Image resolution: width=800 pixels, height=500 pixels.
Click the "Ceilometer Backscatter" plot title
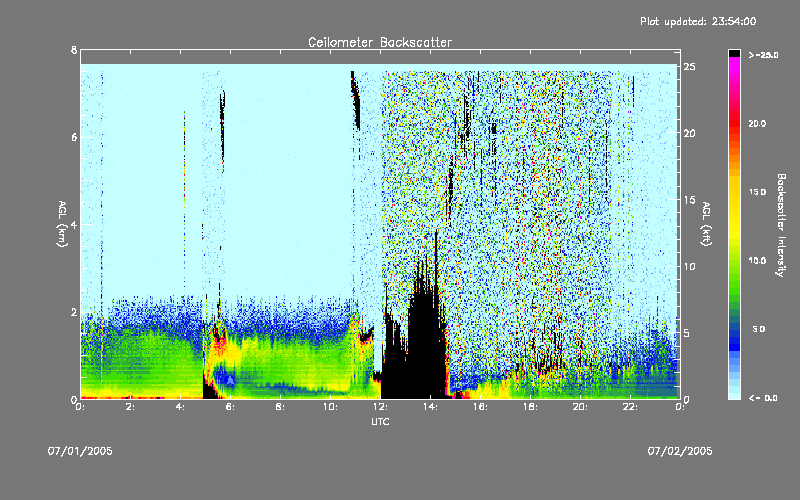pyautogui.click(x=380, y=42)
